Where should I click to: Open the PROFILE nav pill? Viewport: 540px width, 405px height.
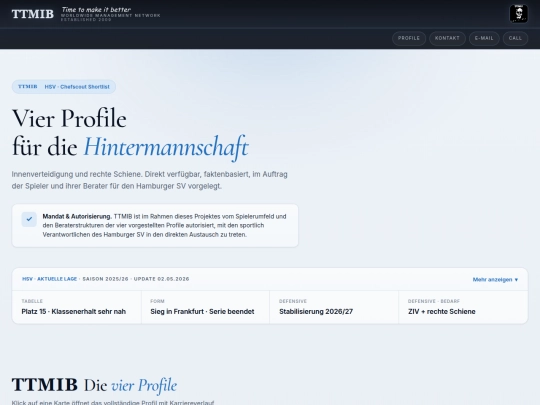point(409,38)
